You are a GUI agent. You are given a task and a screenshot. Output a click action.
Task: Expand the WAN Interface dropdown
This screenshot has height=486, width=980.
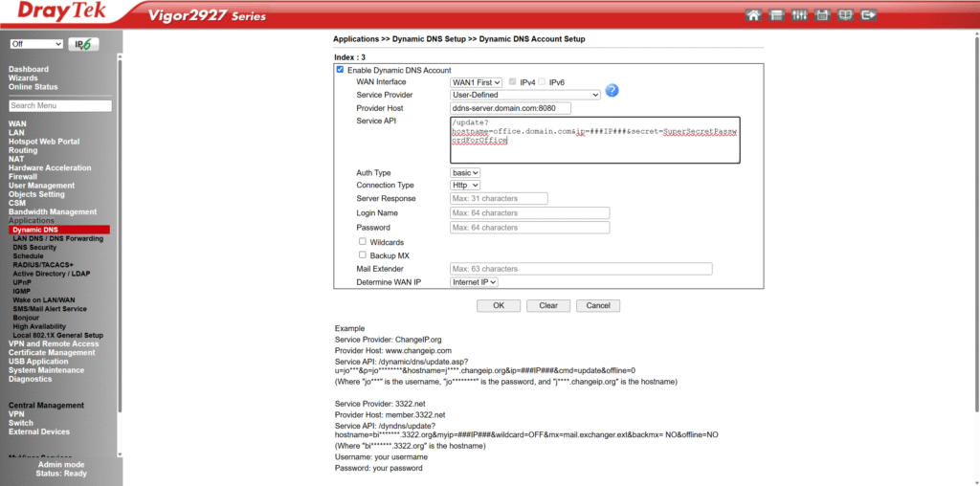point(476,82)
